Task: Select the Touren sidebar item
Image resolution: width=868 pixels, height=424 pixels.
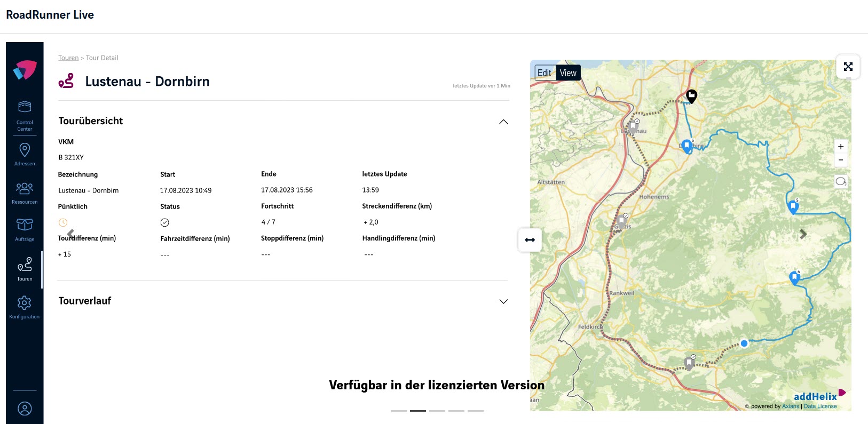Action: pos(25,269)
